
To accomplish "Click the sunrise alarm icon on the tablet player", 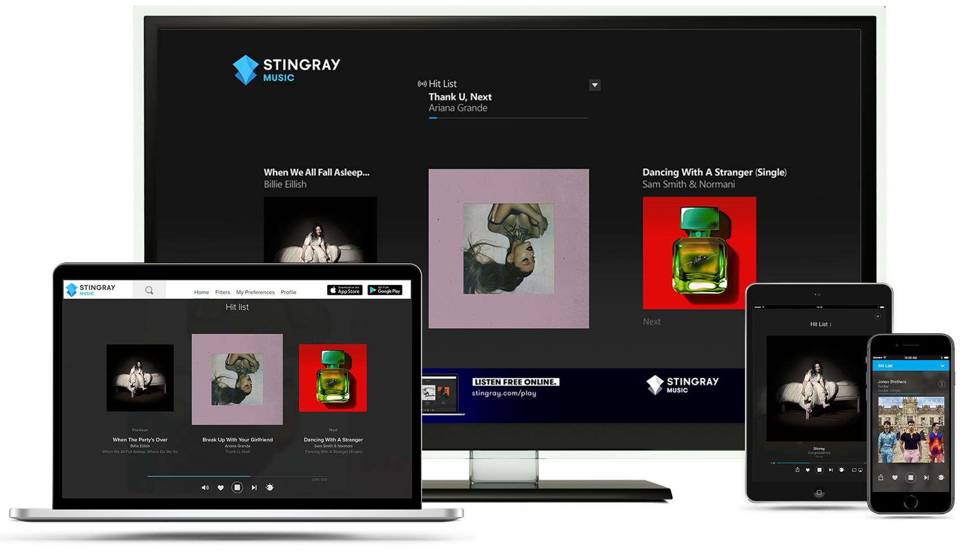I will [843, 470].
